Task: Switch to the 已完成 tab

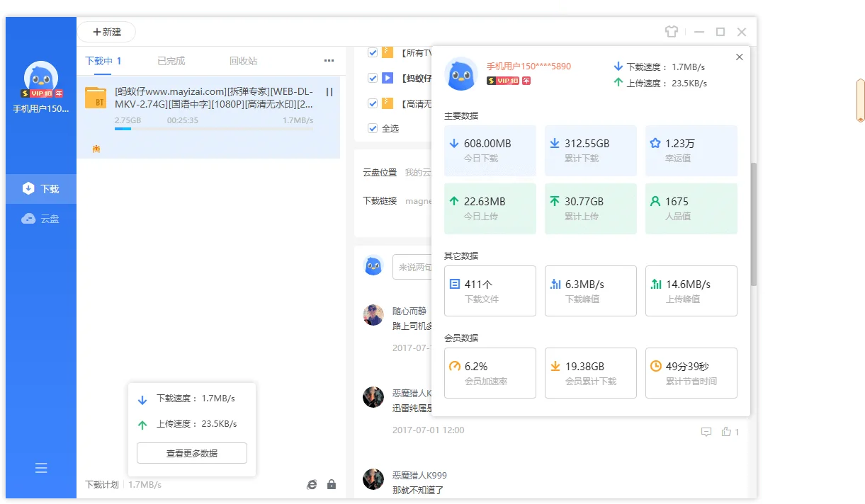Action: click(171, 61)
